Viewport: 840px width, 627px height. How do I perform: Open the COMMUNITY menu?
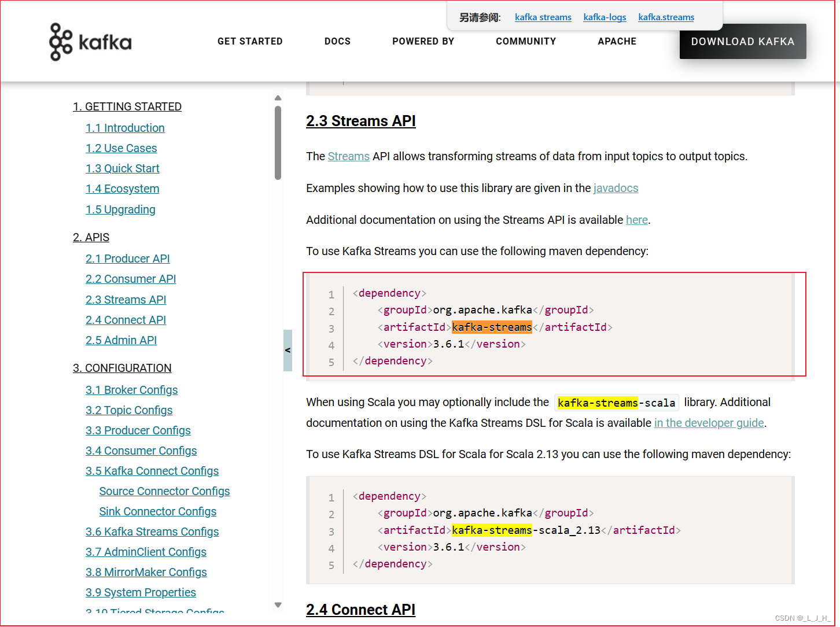[x=526, y=42]
